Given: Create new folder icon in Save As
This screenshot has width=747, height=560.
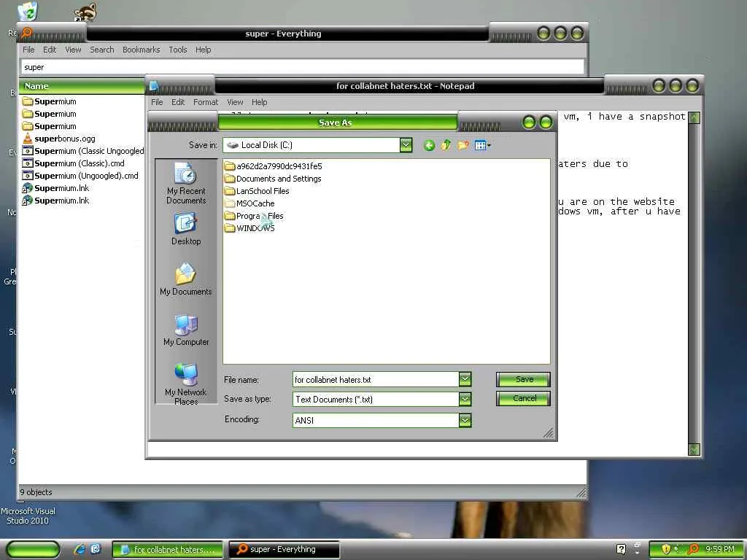Looking at the screenshot, I should [462, 145].
